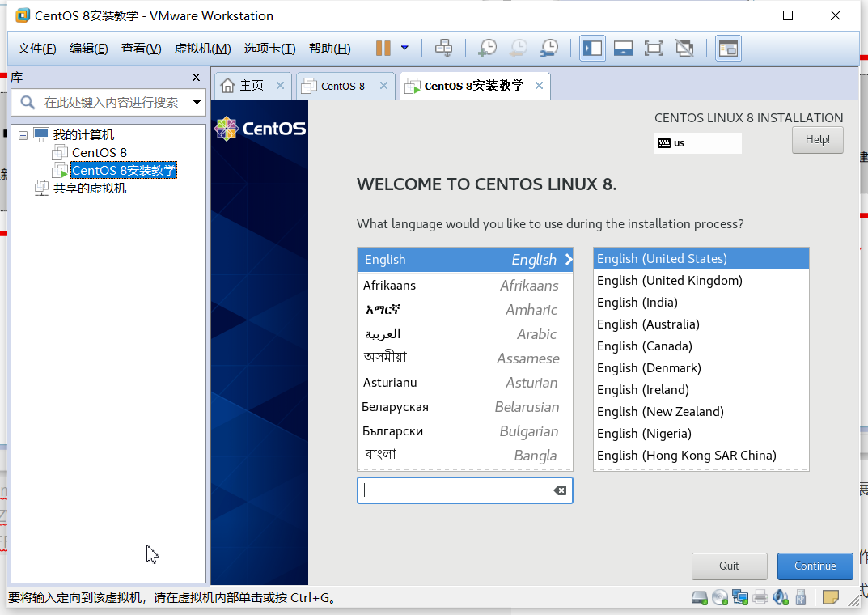Viewport: 868px width, 615px height.
Task: Open the 编辑(E) menu
Action: coord(88,49)
